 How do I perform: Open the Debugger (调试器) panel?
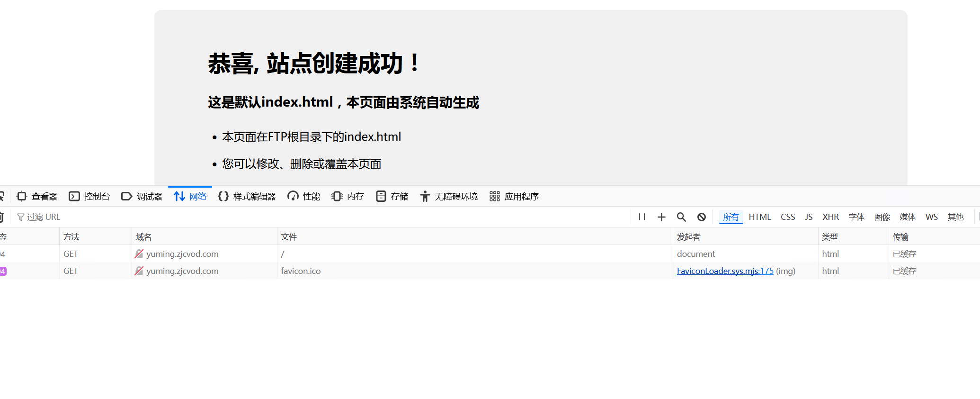(142, 196)
